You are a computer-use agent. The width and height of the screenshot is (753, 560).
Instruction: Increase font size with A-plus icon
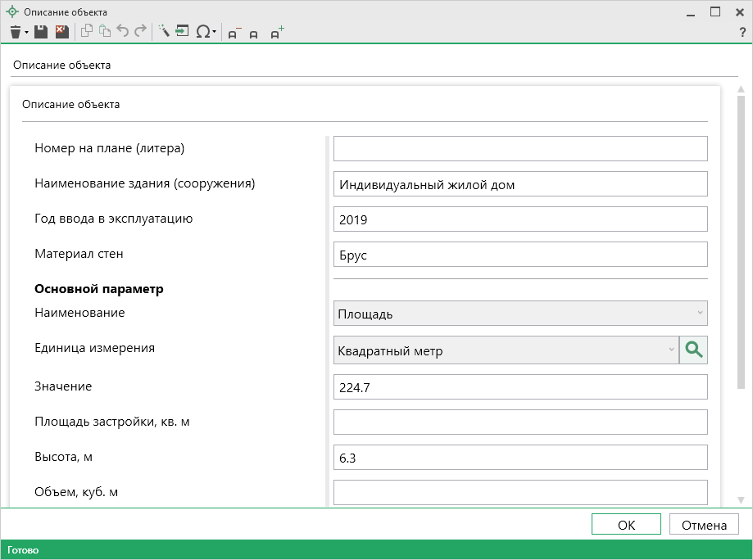point(277,33)
